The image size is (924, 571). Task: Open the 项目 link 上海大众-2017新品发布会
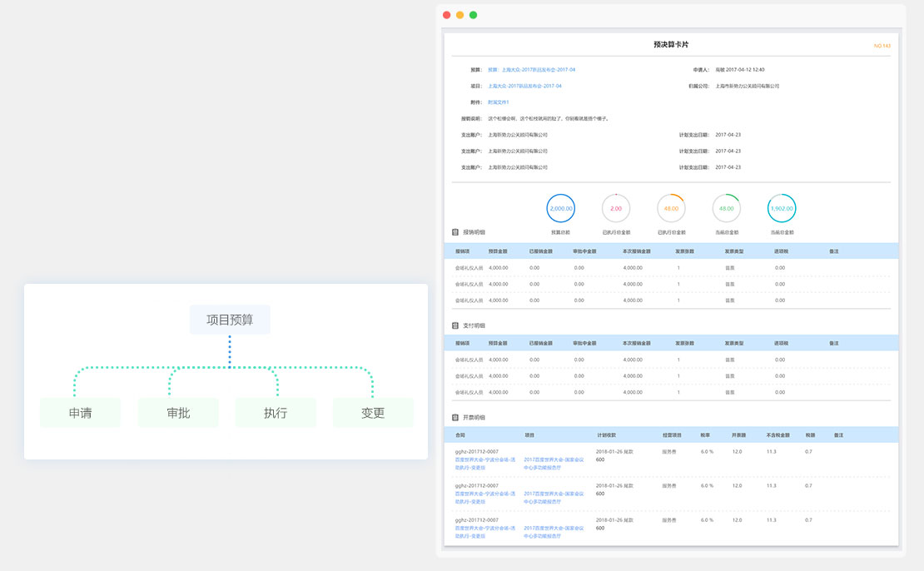coord(524,86)
